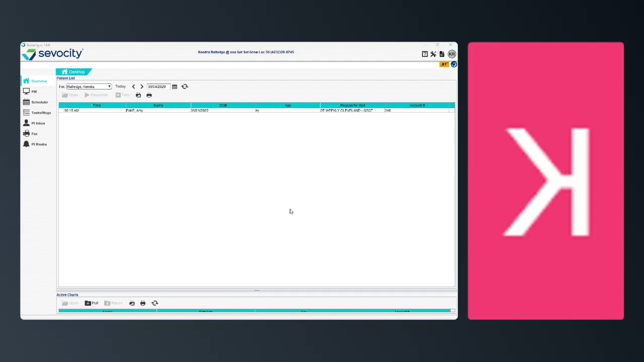Click print icon in Patient List toolbar
Screen dimensions: 644x362
(149, 95)
